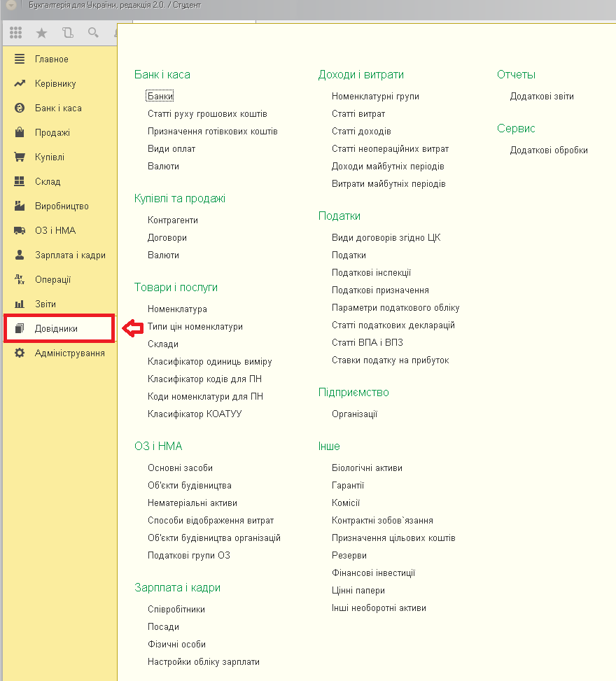Open Статті доходів list
Viewport: 616px width, 681px height.
pyautogui.click(x=361, y=131)
